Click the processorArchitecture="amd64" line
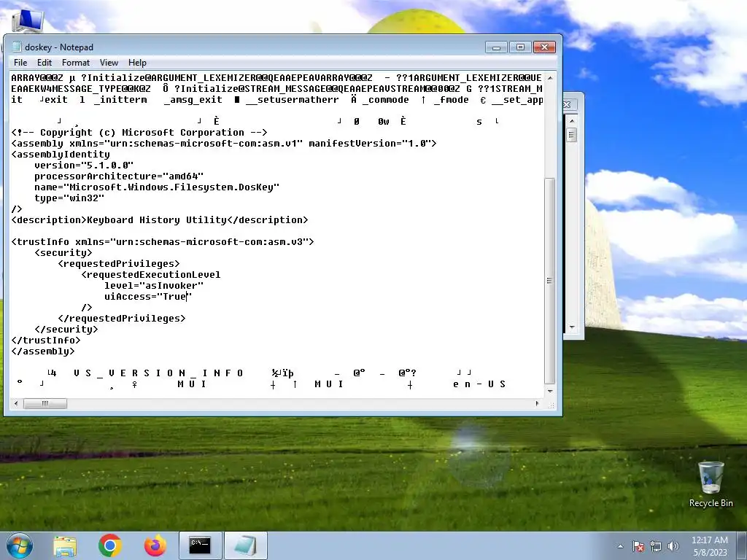The width and height of the screenshot is (747, 560). coord(119,176)
